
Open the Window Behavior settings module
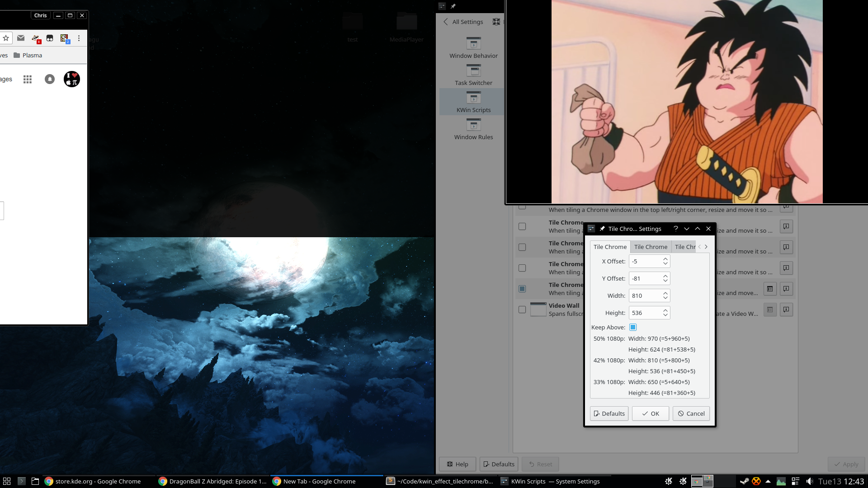click(473, 48)
